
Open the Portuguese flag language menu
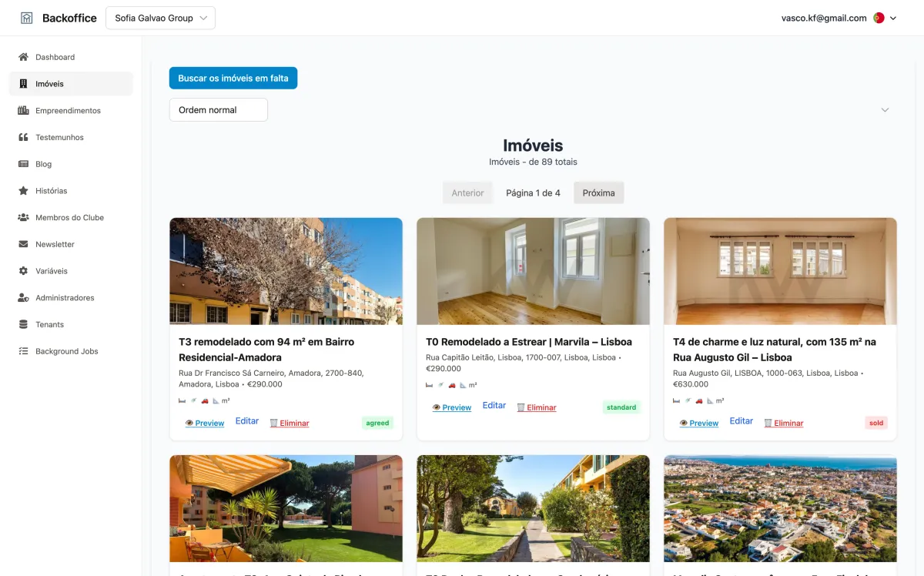click(885, 18)
